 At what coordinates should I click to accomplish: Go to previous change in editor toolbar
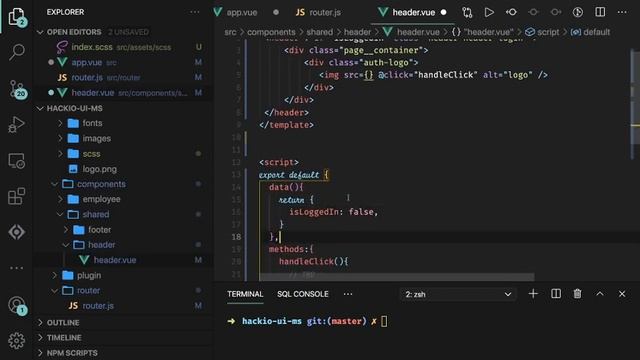pos(511,12)
